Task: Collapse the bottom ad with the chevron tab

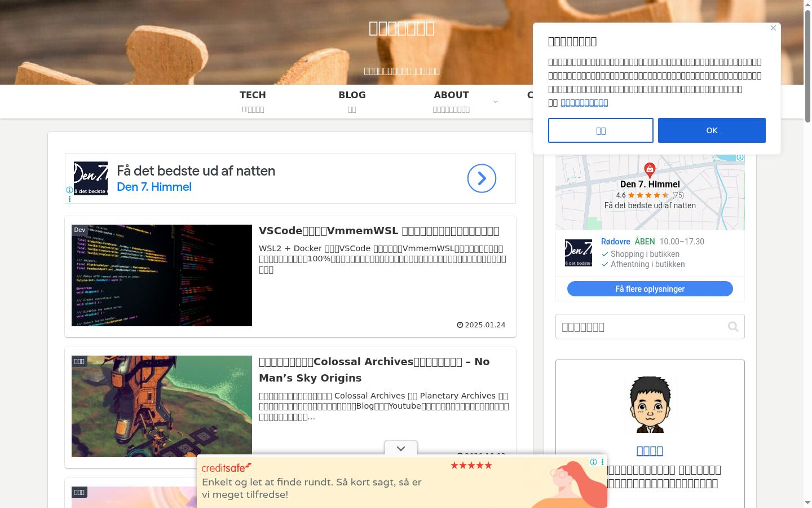Action: [401, 448]
